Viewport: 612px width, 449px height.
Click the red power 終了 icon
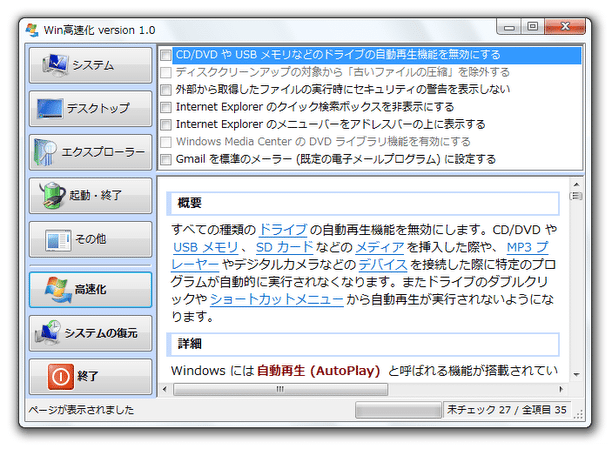[60, 376]
